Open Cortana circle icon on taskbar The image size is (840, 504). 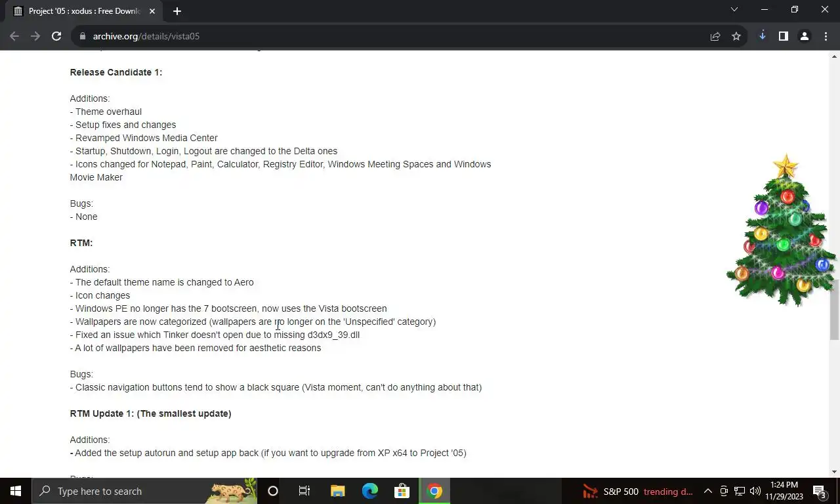tap(273, 491)
